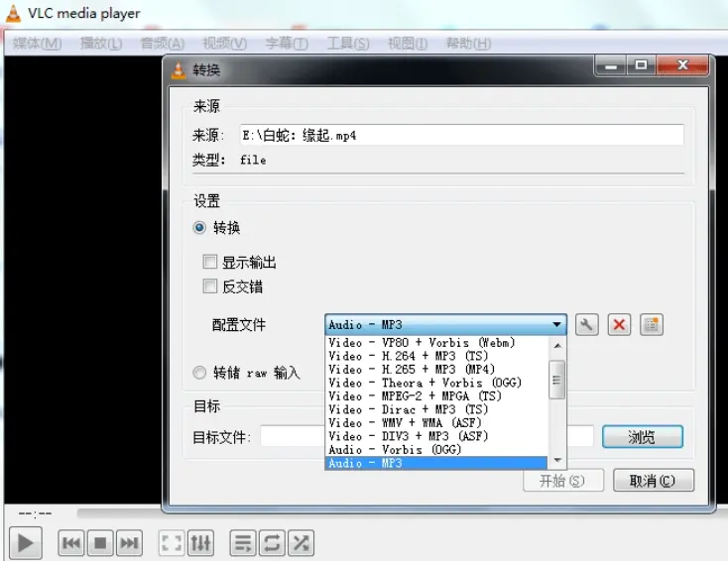
Task: Click the 浏览 browse button
Action: (x=643, y=437)
